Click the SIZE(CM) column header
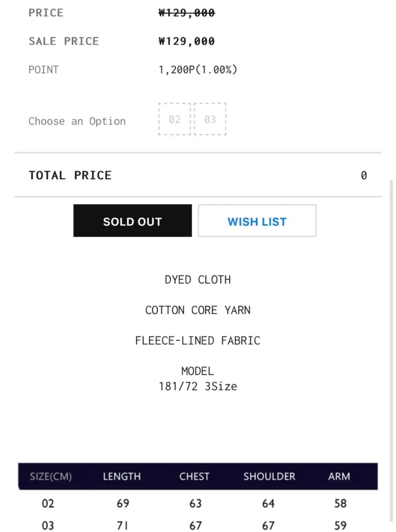 click(x=51, y=476)
